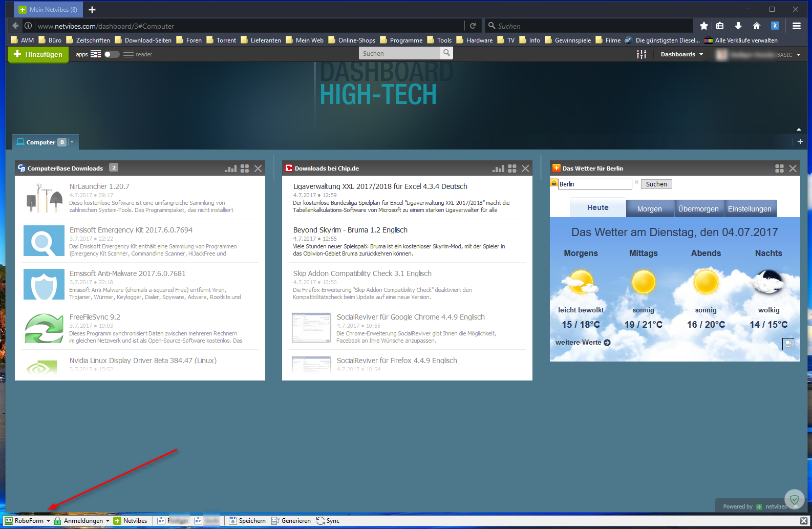Open a new browser tab
Image resolution: width=812 pixels, height=529 pixels.
click(x=92, y=10)
